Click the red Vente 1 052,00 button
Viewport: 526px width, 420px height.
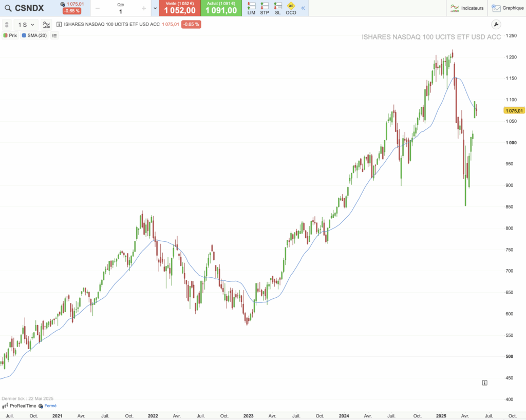[x=180, y=8]
